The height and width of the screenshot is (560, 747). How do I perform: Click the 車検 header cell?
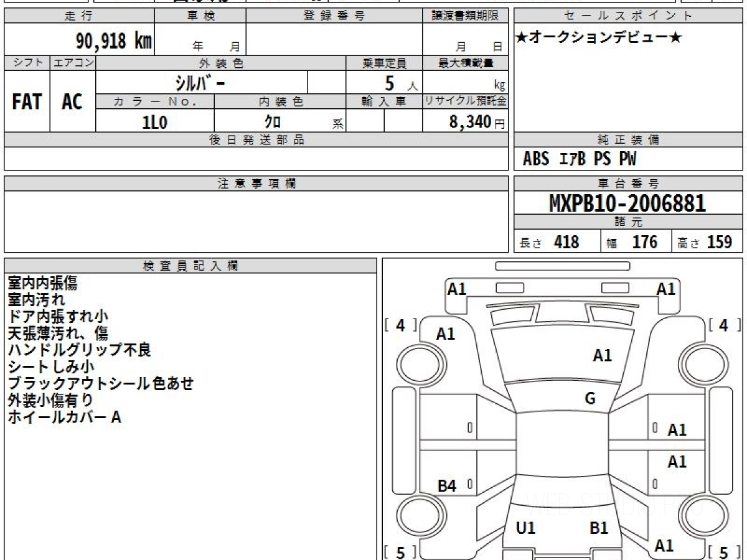point(200,16)
